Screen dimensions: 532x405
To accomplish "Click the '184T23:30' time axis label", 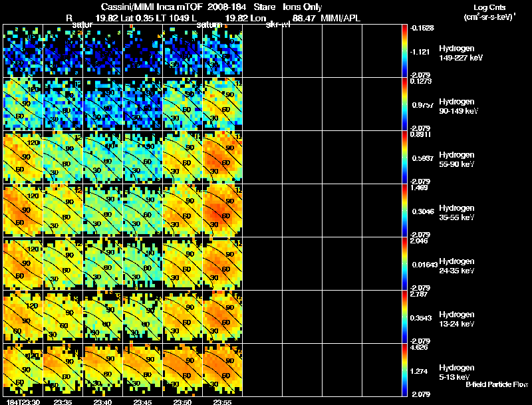I will (x=23, y=402).
